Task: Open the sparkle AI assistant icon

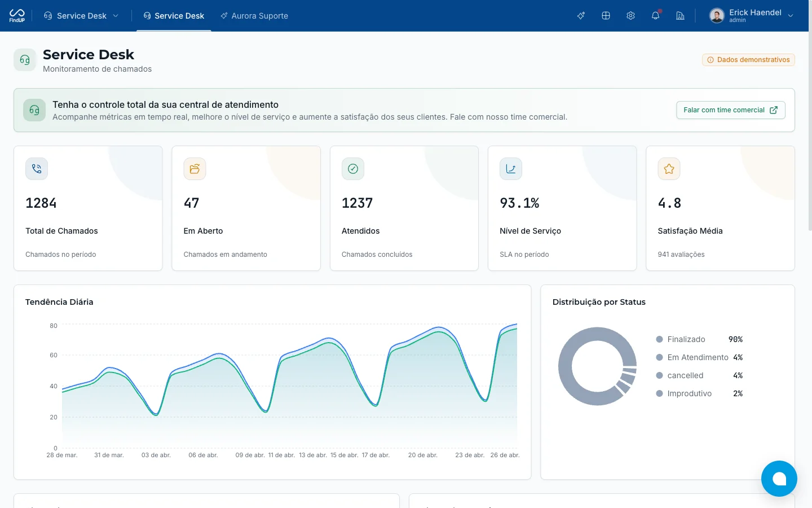Action: pos(581,16)
